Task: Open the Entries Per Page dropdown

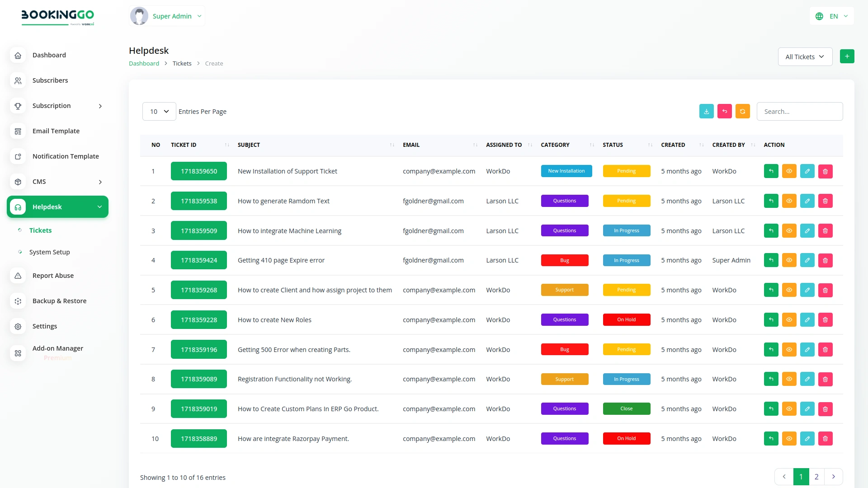Action: (159, 111)
